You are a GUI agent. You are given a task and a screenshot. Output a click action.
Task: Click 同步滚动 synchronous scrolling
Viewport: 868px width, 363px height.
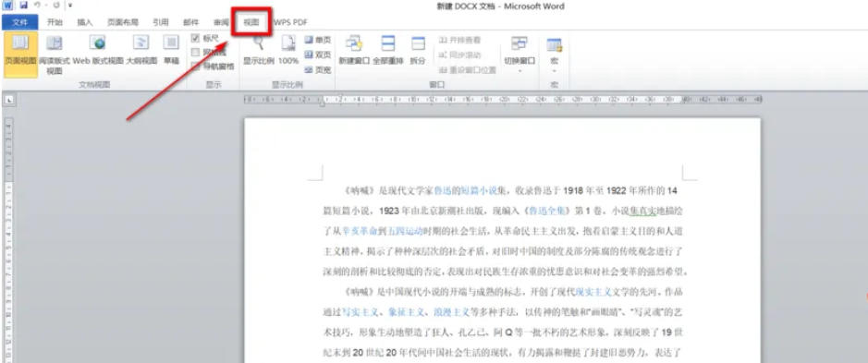(460, 54)
